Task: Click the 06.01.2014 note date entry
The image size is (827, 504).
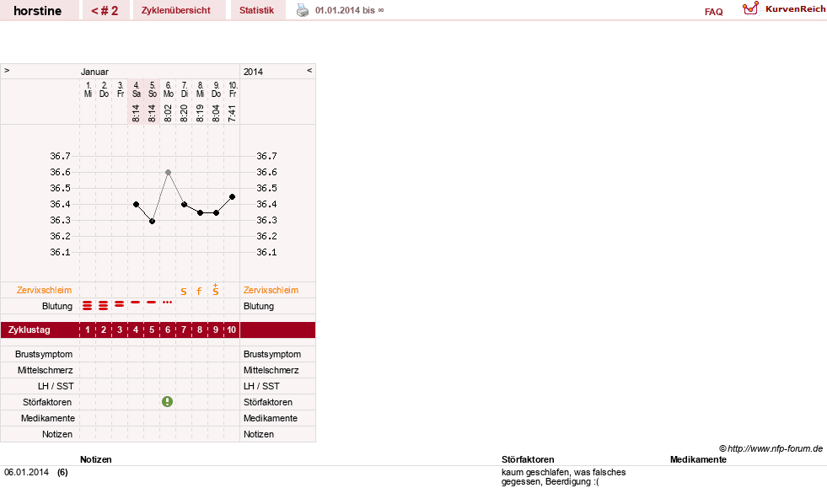Action: click(x=26, y=472)
